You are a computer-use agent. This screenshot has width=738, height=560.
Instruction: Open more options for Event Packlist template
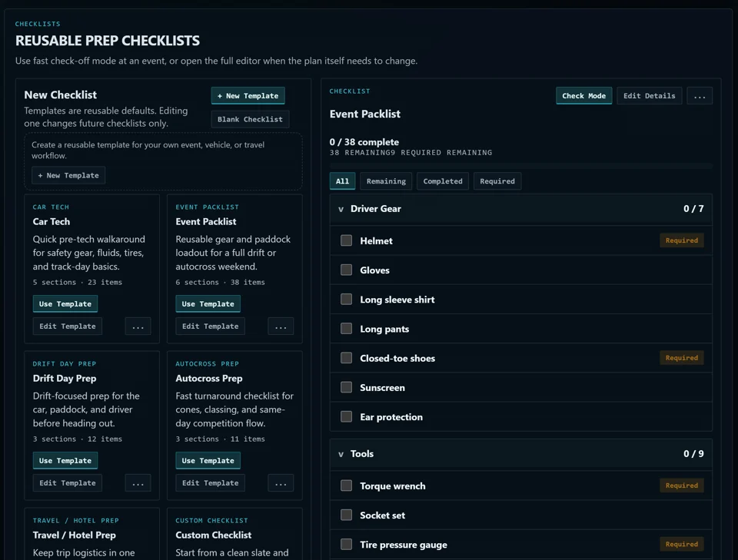pyautogui.click(x=281, y=326)
